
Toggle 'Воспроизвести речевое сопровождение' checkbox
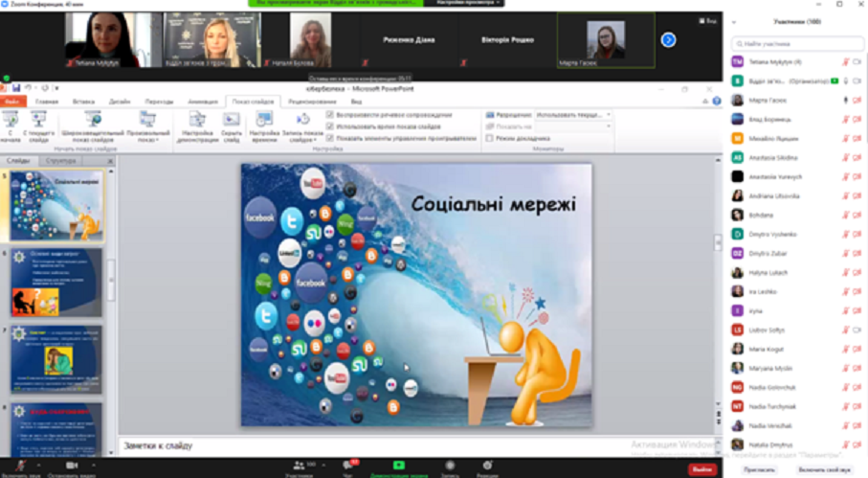(x=330, y=115)
